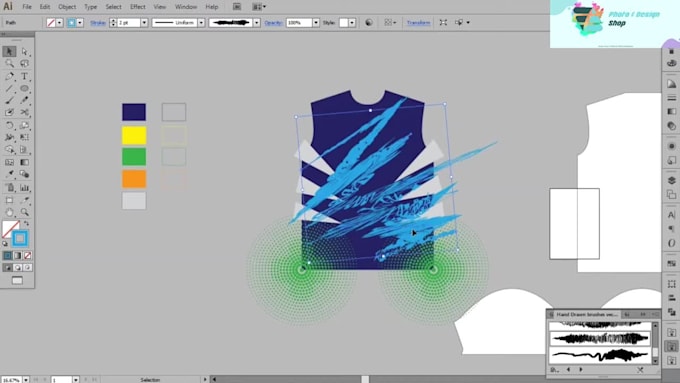Image resolution: width=680 pixels, height=383 pixels.
Task: Select the Free Transform tool
Action: 24,137
